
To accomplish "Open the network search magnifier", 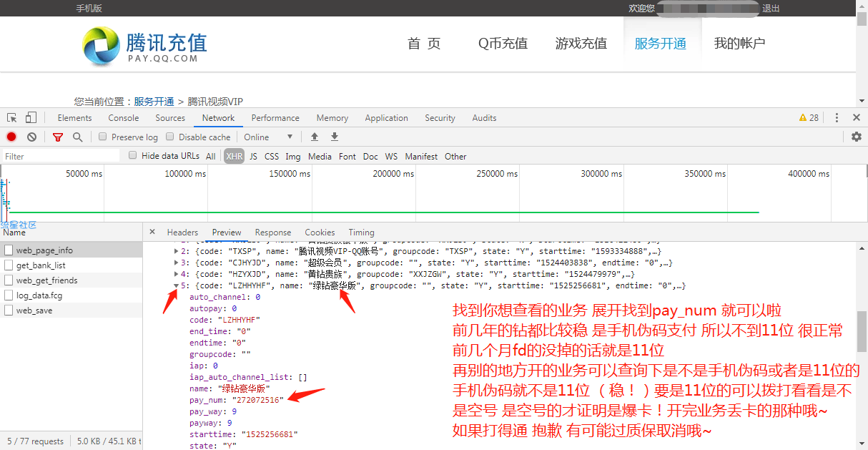I will 77,137.
